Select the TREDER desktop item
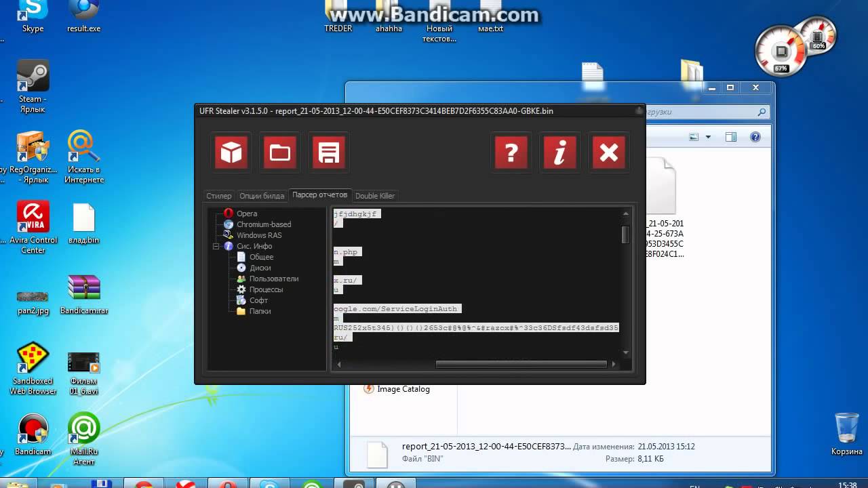 [338, 17]
